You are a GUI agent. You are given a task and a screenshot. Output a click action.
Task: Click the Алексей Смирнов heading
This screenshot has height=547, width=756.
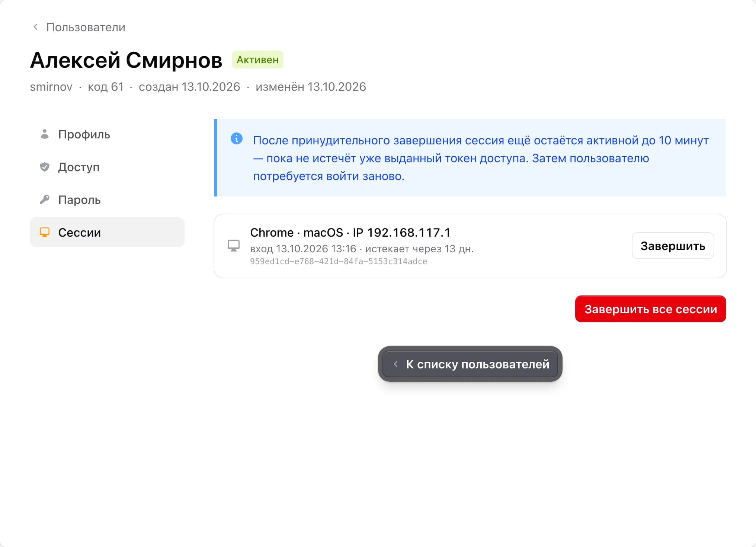126,60
